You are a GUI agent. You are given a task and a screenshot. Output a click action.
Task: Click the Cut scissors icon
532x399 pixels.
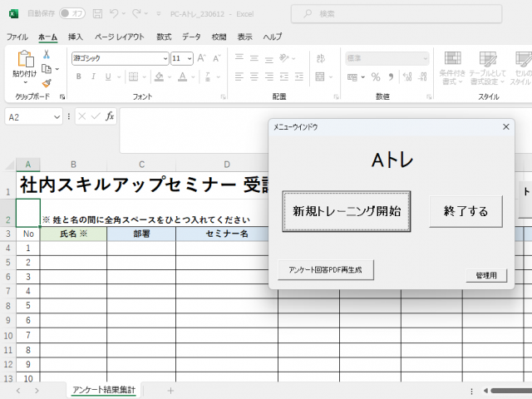click(47, 54)
